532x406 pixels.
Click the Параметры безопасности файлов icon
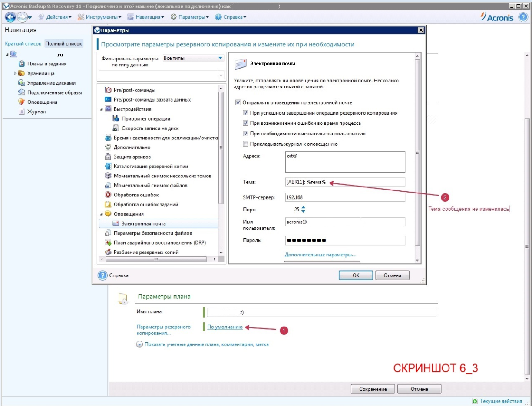109,233
